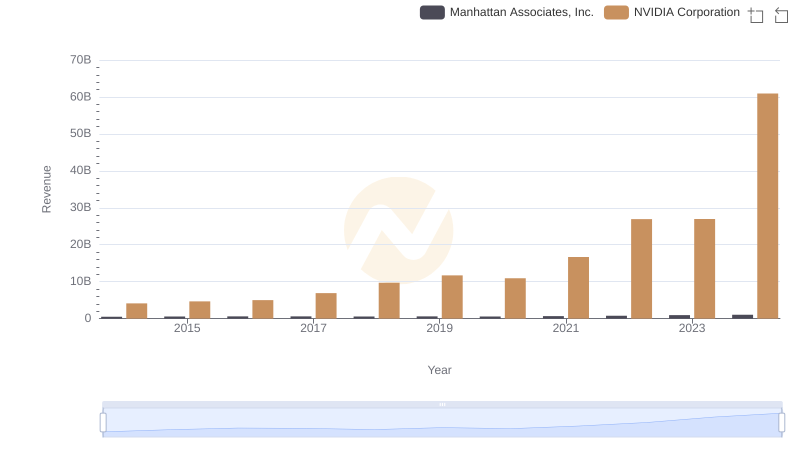Click the y-axis label 30B
Viewport: 800px width, 461px height.
81,208
